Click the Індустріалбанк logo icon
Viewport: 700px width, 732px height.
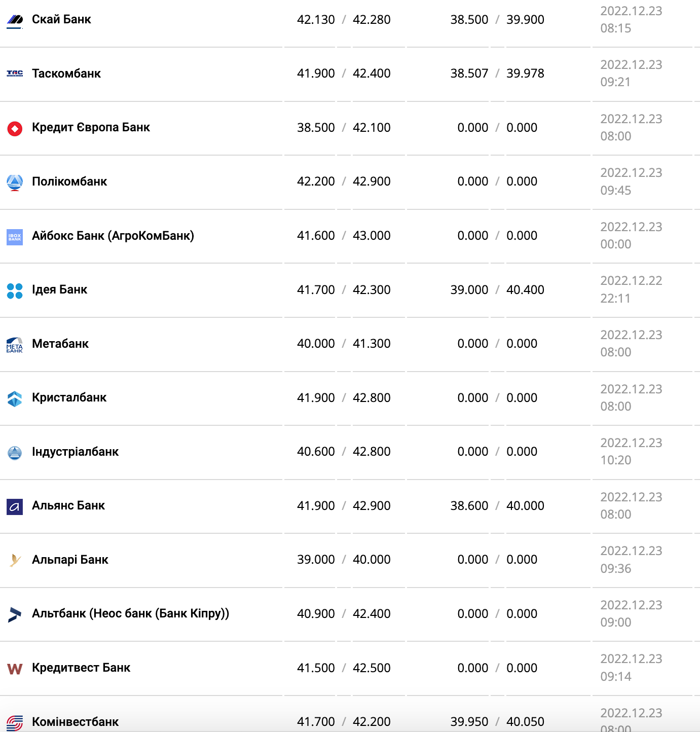pyautogui.click(x=15, y=453)
